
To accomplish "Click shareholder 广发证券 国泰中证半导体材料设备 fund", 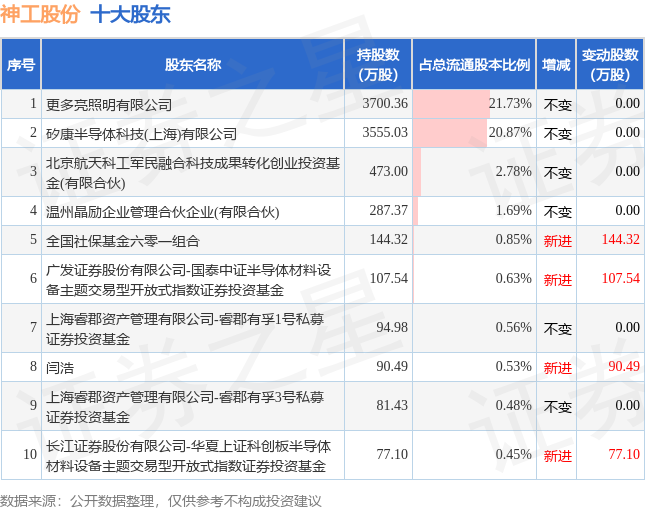I will [x=188, y=280].
